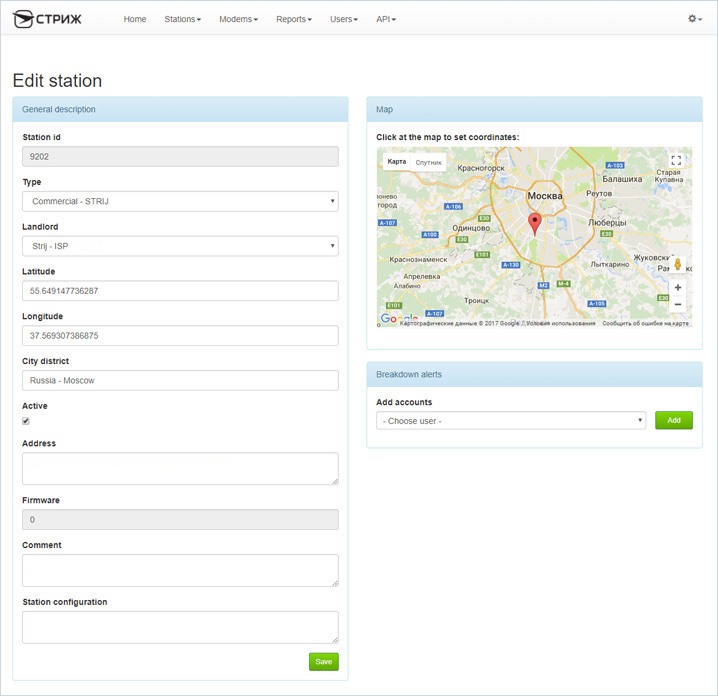This screenshot has width=718, height=696.
Task: Open the Landlord dropdown Strij - ISP
Action: coord(180,246)
